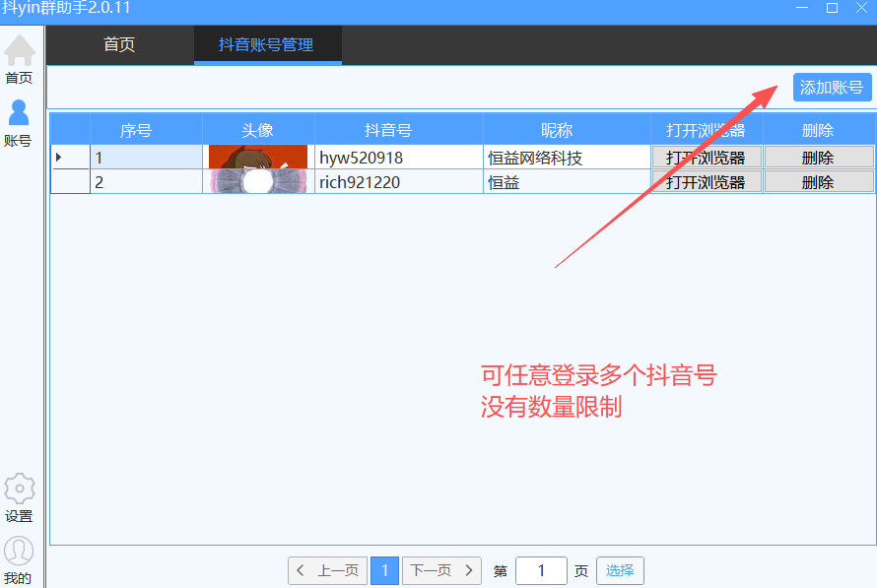Image resolution: width=877 pixels, height=588 pixels.
Task: Click the row header of row 2
Action: click(x=70, y=181)
